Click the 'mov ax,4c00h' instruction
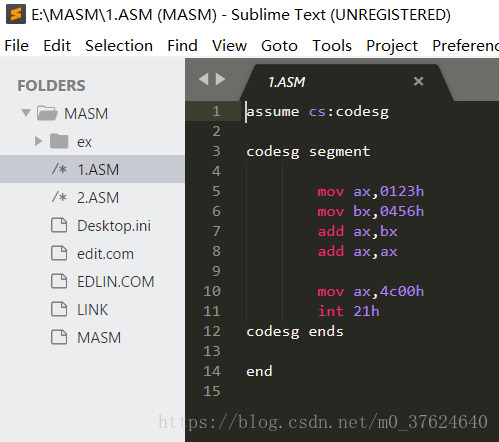Viewport: 499px width, 442px height. pyautogui.click(x=371, y=291)
